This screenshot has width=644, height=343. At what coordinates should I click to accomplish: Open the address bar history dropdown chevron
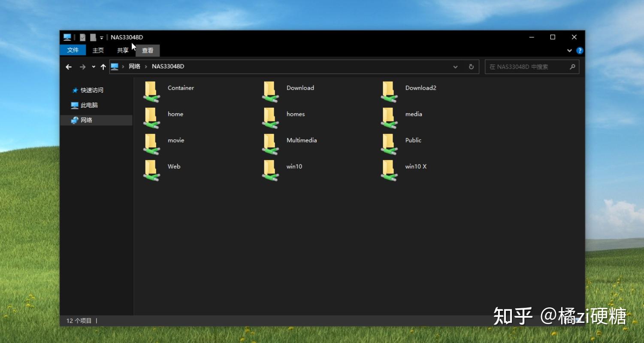(x=455, y=67)
